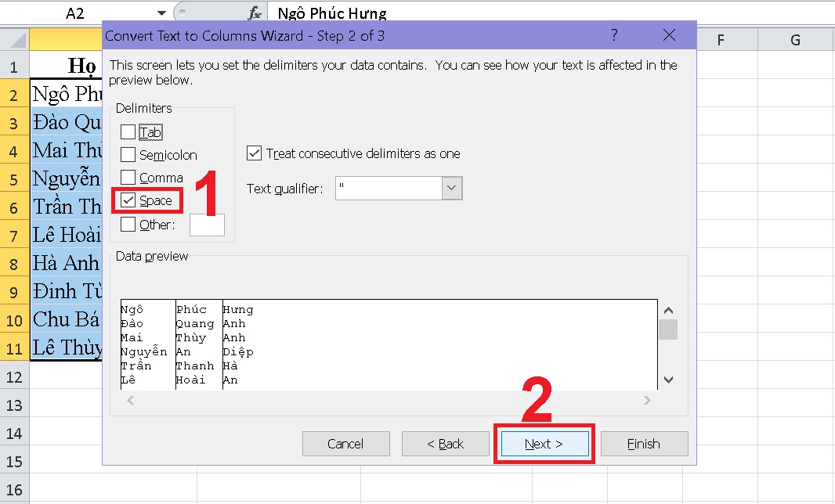Click the Finish button

[645, 444]
